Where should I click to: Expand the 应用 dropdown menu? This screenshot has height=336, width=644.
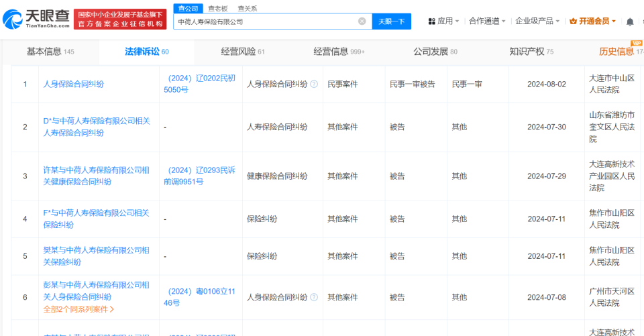447,21
